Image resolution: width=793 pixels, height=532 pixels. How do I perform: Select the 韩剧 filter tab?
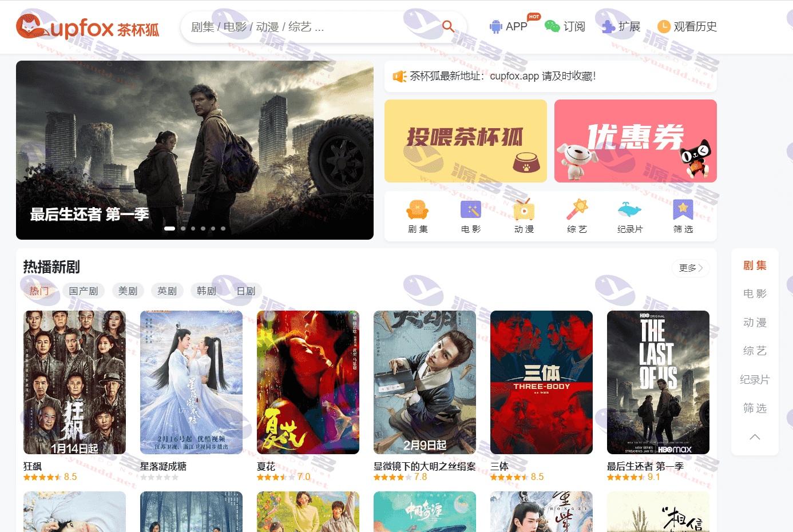207,291
